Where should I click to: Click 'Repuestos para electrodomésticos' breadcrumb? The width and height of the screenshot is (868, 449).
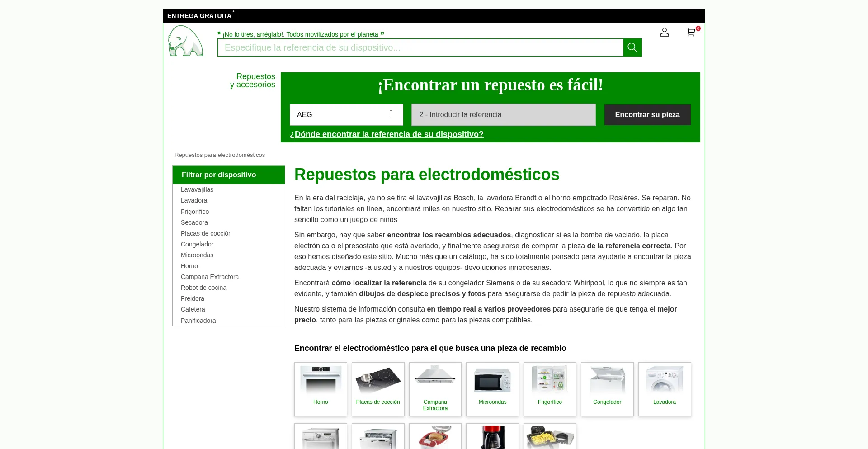[220, 155]
